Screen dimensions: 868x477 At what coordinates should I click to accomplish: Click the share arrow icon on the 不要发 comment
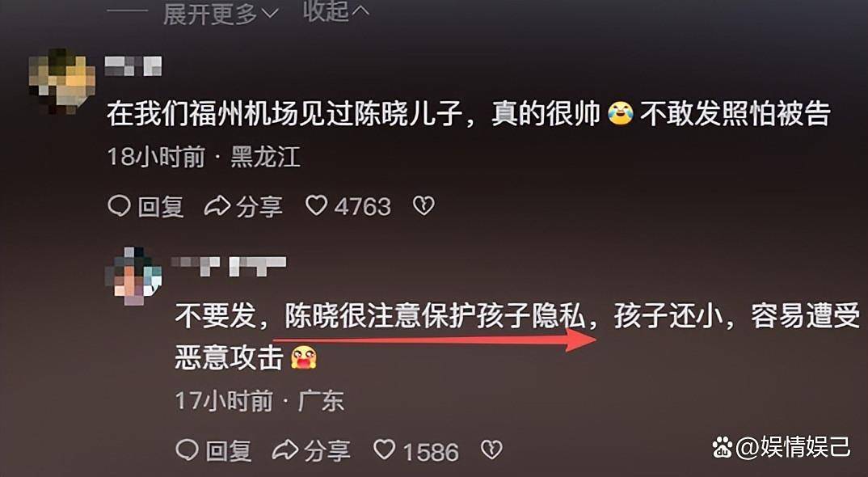tap(285, 450)
